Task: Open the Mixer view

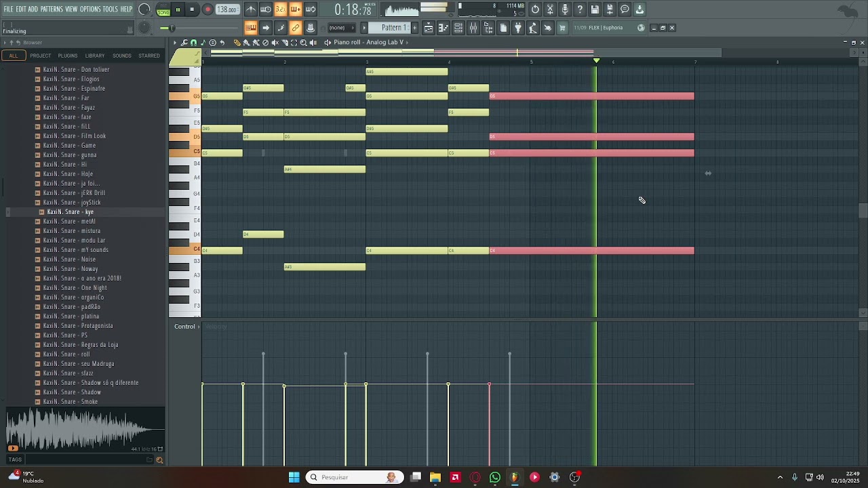Action: [473, 28]
